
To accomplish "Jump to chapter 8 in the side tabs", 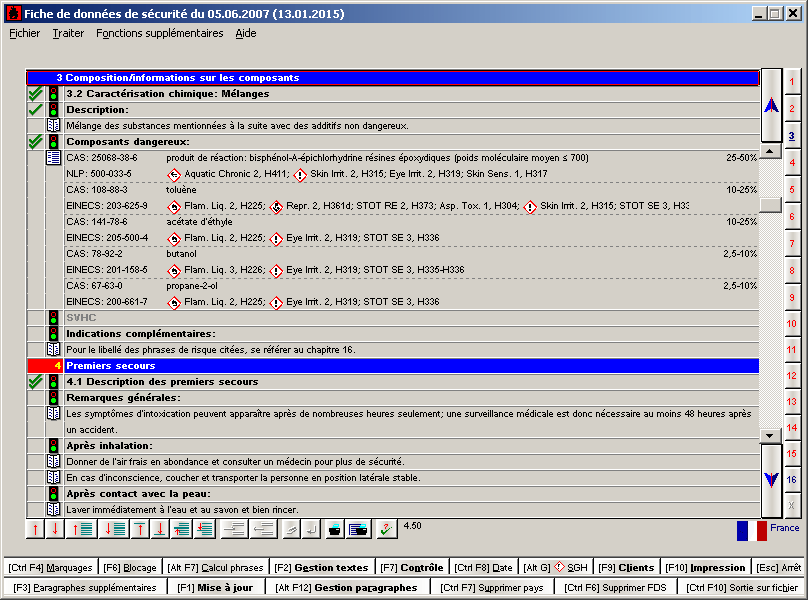I will (x=792, y=271).
